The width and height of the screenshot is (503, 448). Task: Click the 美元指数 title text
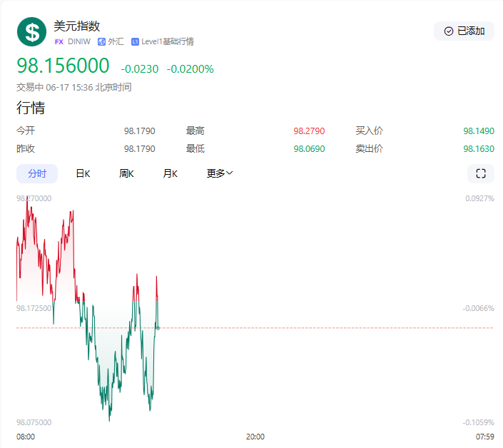coord(77,26)
